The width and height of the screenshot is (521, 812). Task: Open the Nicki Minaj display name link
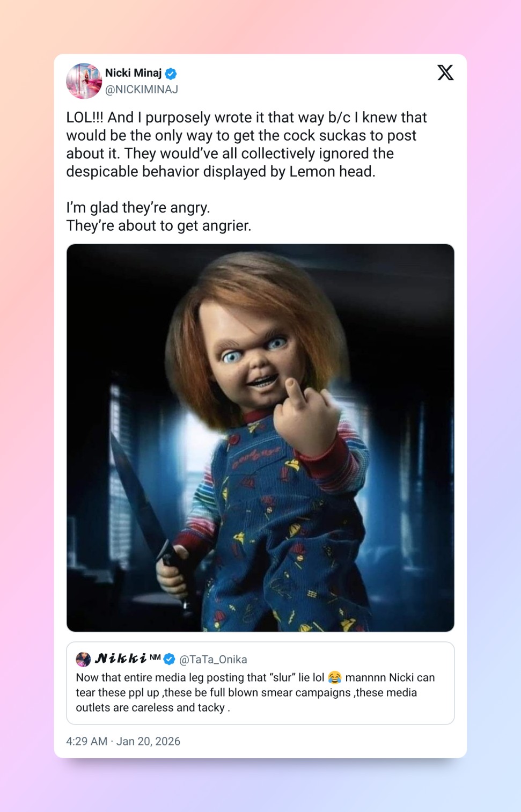pyautogui.click(x=133, y=73)
